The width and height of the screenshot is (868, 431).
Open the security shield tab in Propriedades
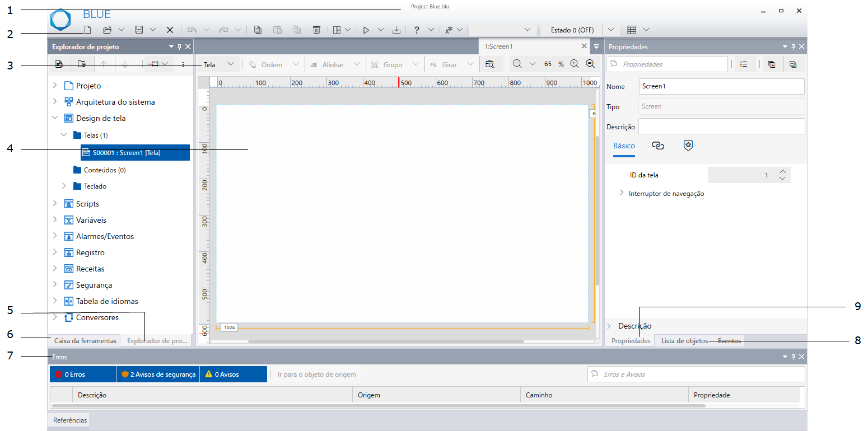click(x=688, y=146)
